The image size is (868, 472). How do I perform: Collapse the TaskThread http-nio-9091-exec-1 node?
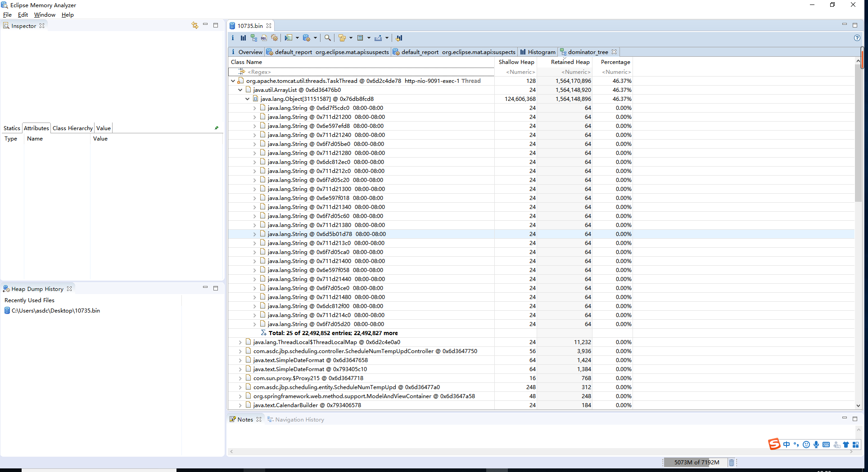pos(233,81)
